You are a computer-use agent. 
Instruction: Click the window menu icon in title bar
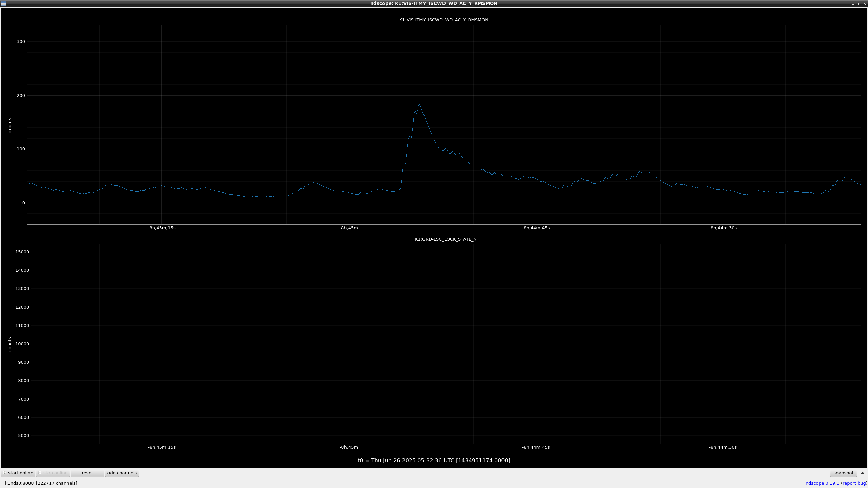[x=4, y=4]
